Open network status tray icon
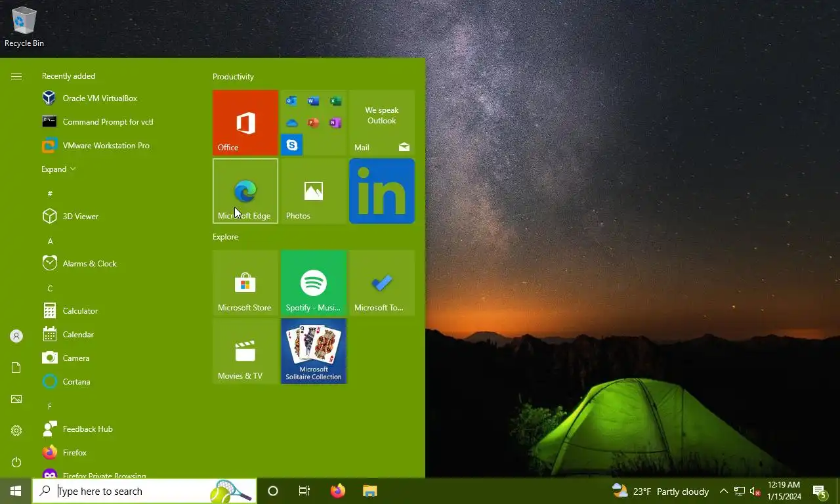The height and width of the screenshot is (504, 840). pos(740,491)
